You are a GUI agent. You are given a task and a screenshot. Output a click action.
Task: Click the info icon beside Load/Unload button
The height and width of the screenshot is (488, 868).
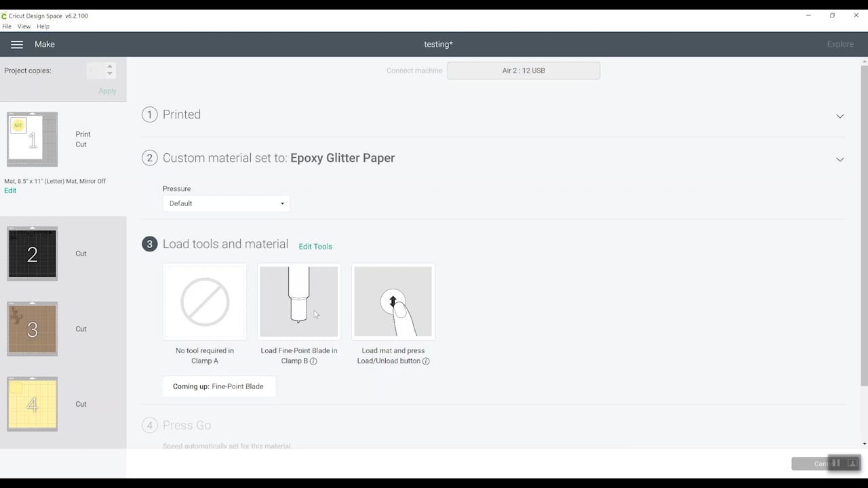click(x=426, y=361)
